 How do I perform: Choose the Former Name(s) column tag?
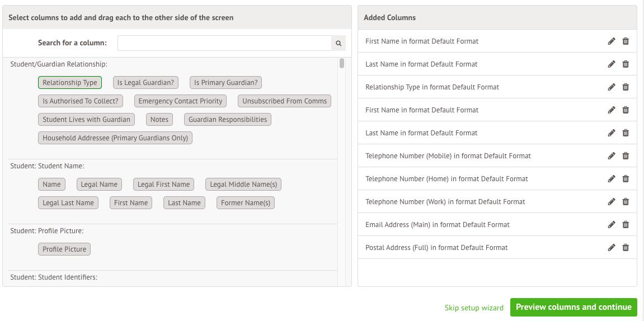coord(245,203)
